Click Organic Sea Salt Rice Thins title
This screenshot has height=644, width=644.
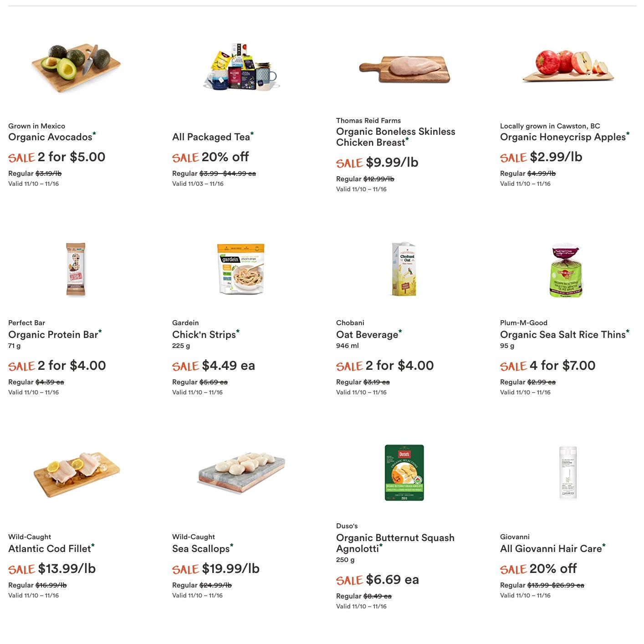click(x=562, y=335)
